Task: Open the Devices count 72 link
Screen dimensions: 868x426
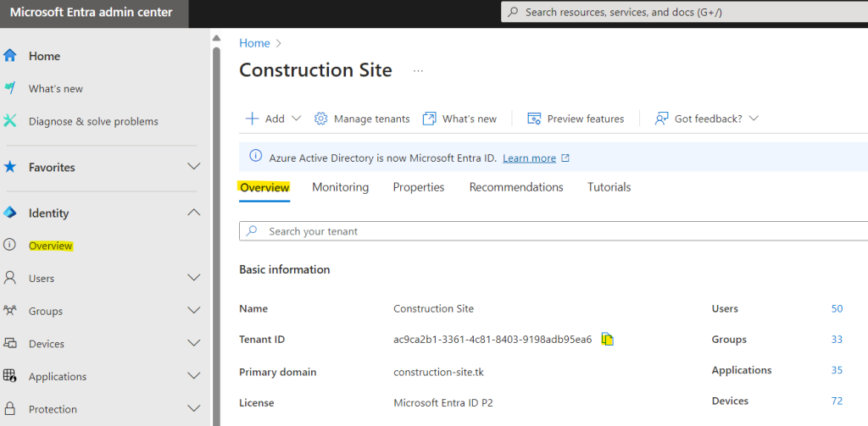Action: [x=837, y=401]
